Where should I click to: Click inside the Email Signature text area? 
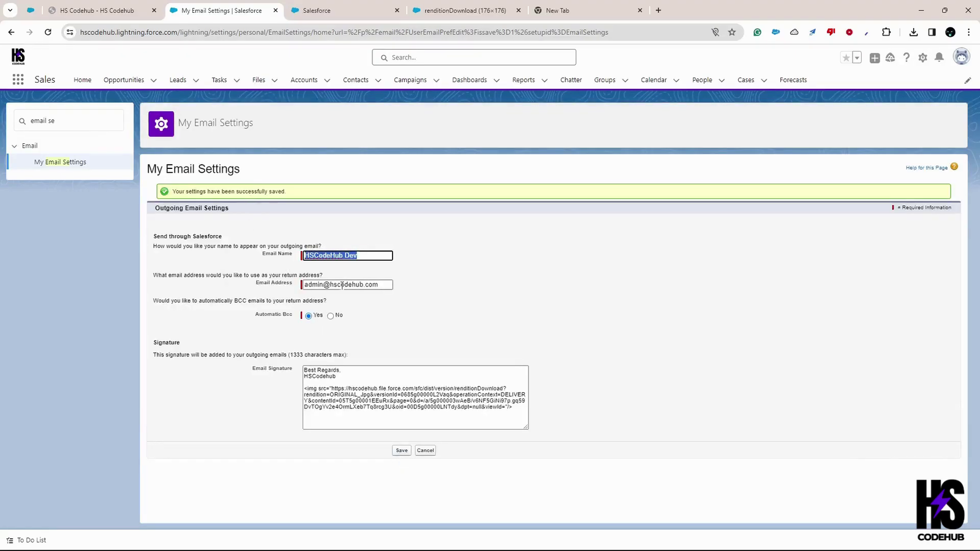[415, 397]
